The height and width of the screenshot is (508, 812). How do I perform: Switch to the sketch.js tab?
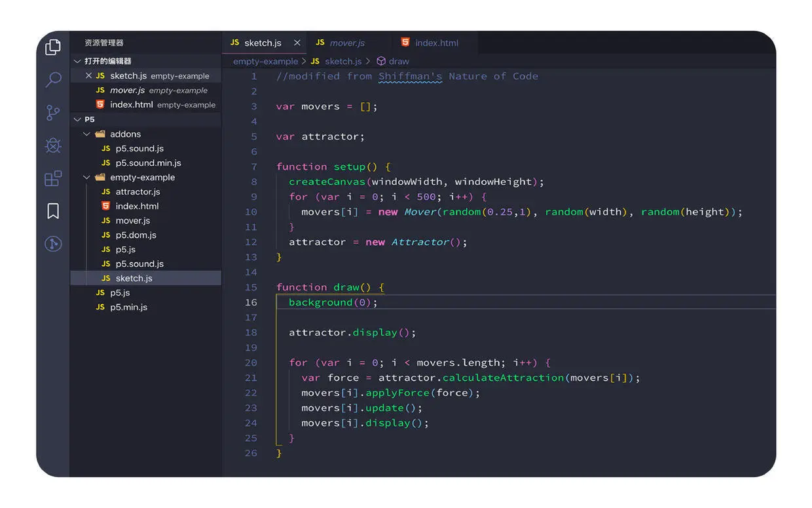pos(263,43)
